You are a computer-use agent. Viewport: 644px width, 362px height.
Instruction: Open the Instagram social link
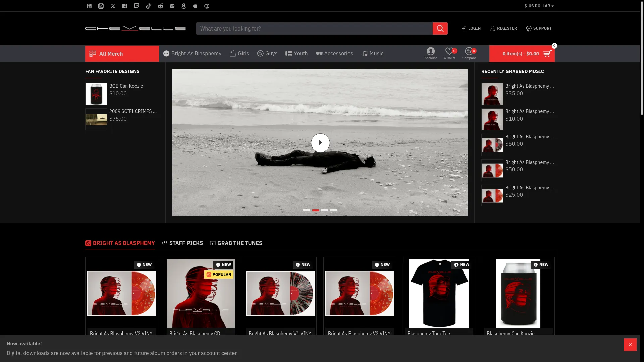[x=101, y=6]
